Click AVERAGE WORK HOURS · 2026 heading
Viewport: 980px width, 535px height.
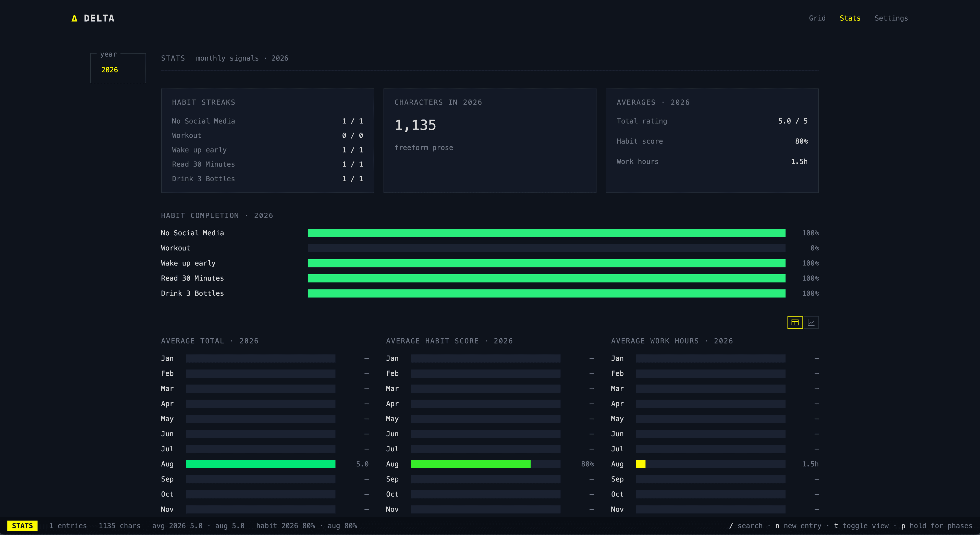(672, 341)
